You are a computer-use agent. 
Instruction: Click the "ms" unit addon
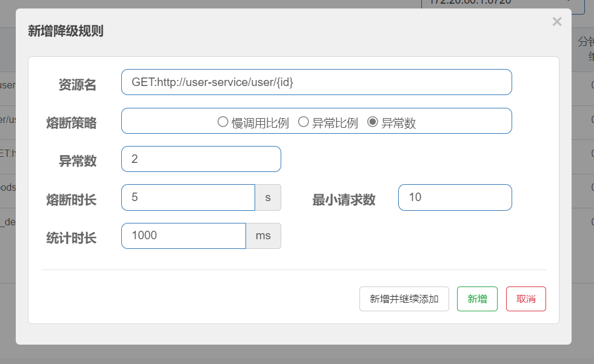pos(263,236)
